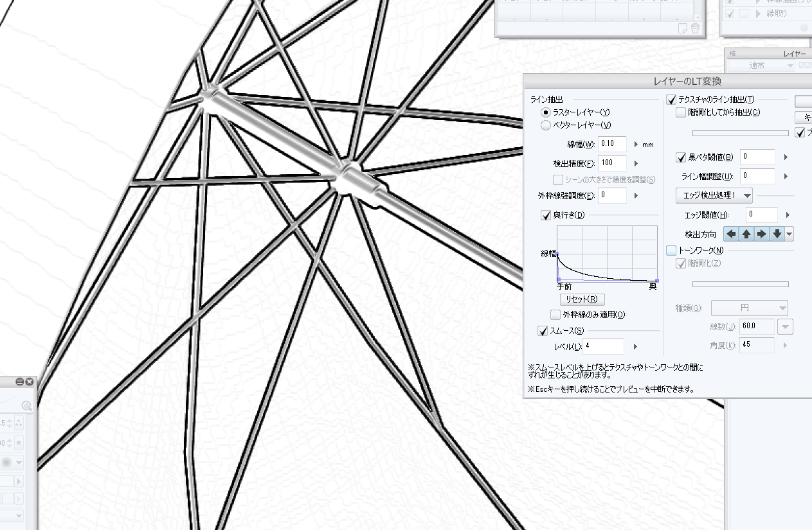Toggle up detection direction arrow
Image resolution: width=812 pixels, height=530 pixels.
746,234
